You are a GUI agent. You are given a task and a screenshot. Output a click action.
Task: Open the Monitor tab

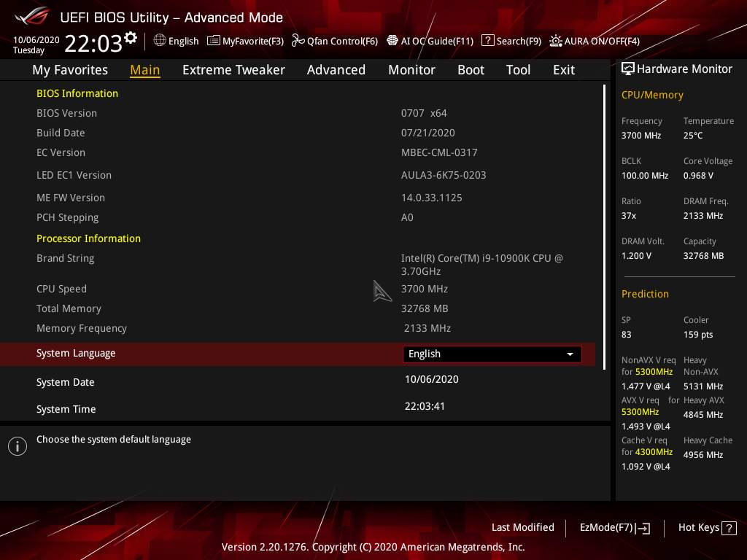click(411, 70)
